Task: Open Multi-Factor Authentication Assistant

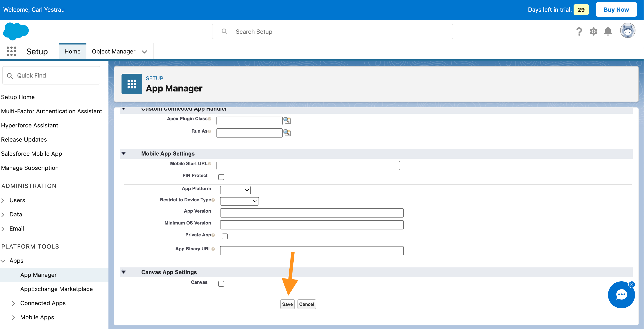Action: click(x=52, y=111)
